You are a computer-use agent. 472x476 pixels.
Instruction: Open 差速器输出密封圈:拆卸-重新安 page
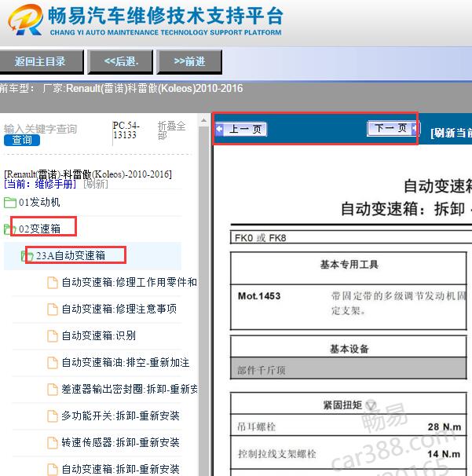click(130, 389)
